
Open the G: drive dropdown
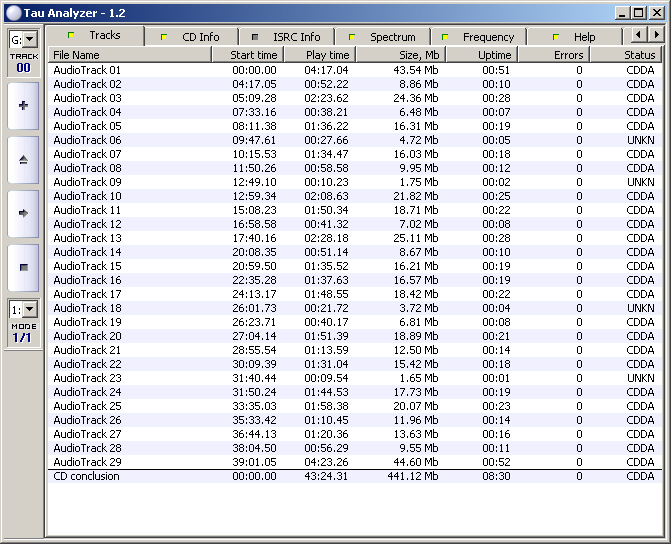tap(23, 39)
